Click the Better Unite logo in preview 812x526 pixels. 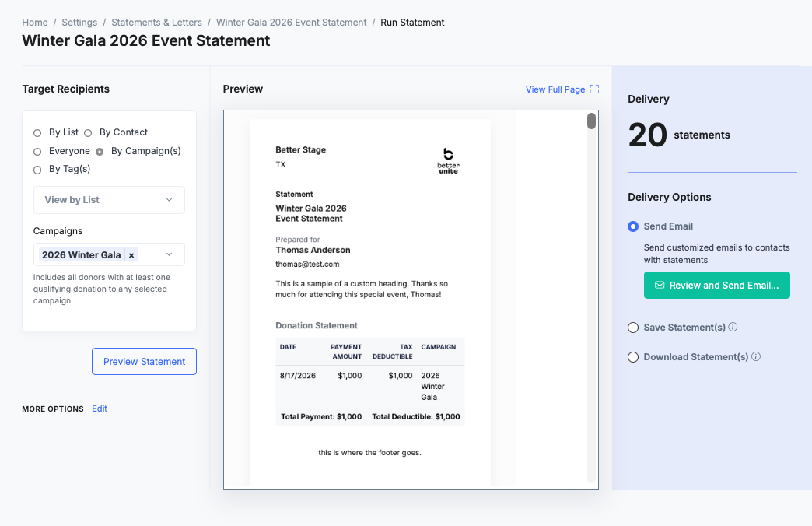tap(449, 160)
